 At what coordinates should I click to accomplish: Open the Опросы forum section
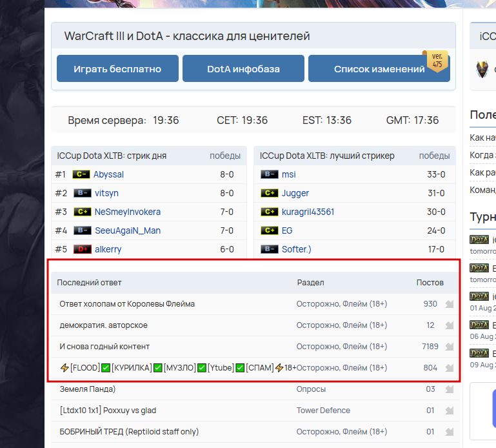pos(311,389)
